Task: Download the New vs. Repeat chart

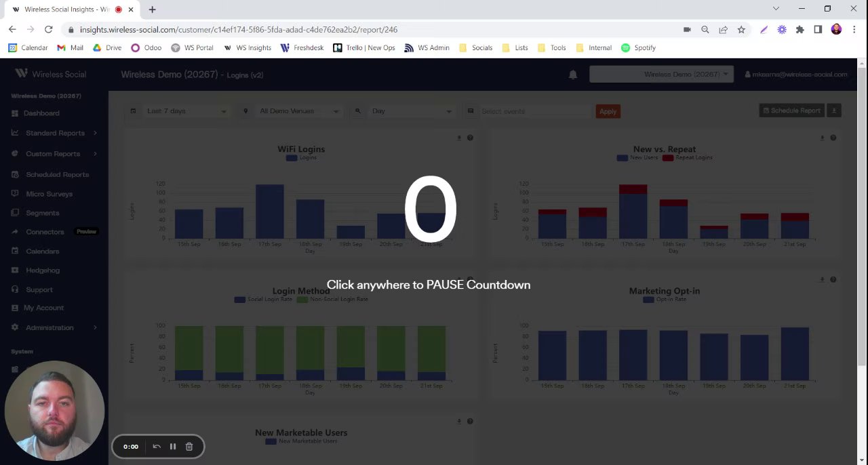Action: click(x=823, y=138)
